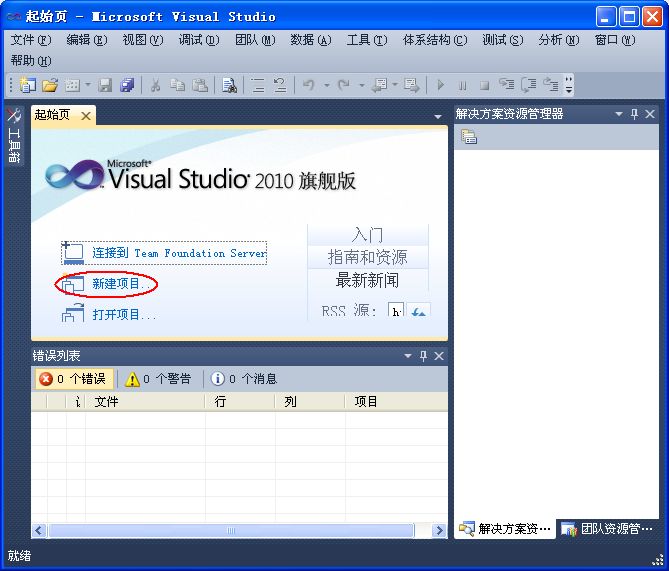Open the Navigate Backward dropdown arrow
Viewport: 669px width, 571px height.
(x=395, y=84)
